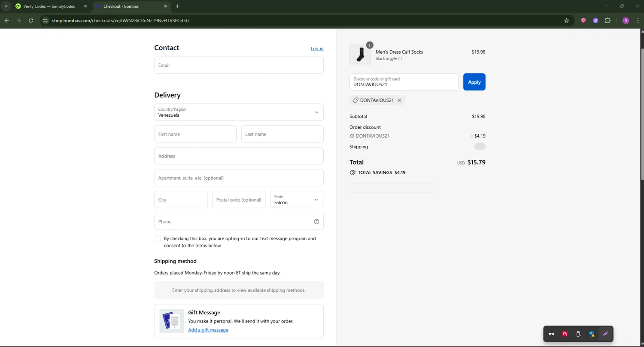This screenshot has width=644, height=347.
Task: Click the Log in link
Action: tap(317, 48)
